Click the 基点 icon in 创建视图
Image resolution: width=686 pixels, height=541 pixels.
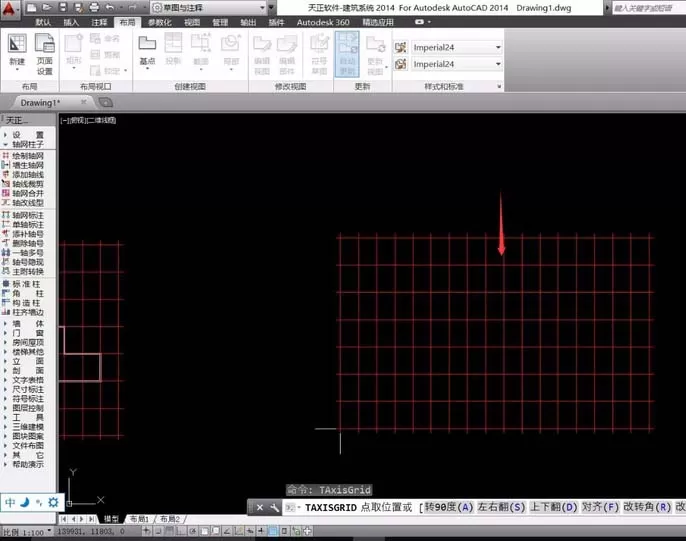[x=147, y=51]
